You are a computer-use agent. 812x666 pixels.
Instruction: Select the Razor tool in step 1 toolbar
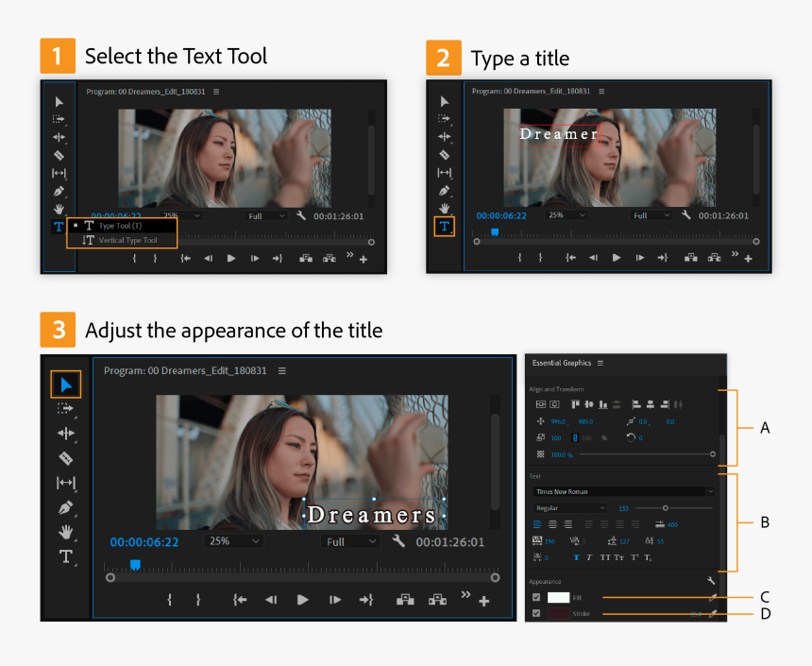point(59,155)
